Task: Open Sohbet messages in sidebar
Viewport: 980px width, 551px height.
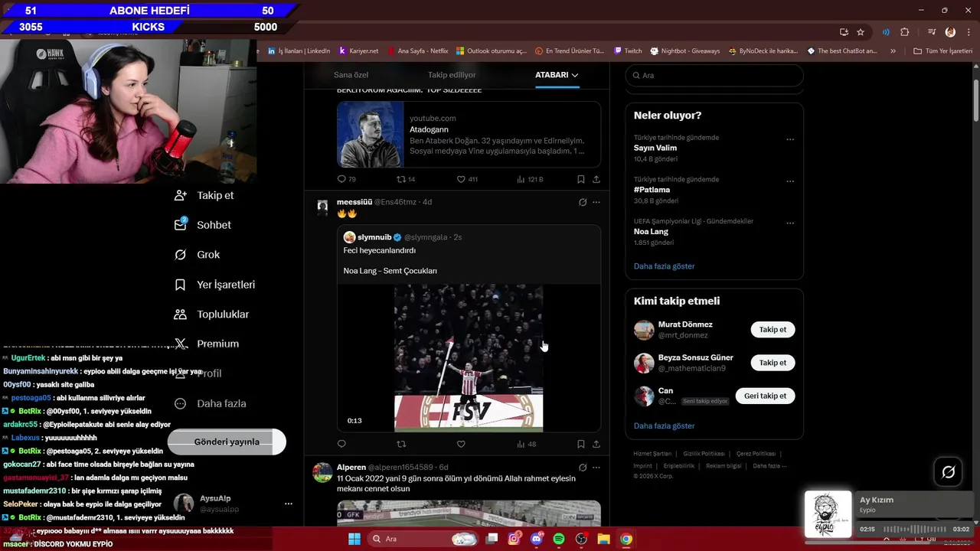Action: click(x=203, y=225)
